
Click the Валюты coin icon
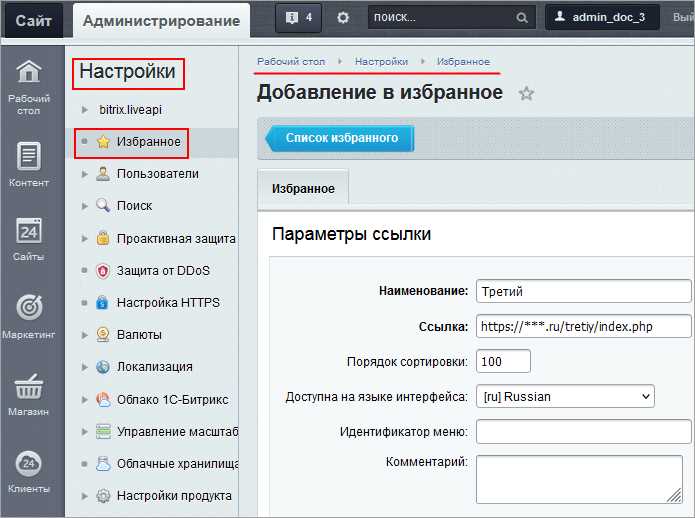[103, 335]
